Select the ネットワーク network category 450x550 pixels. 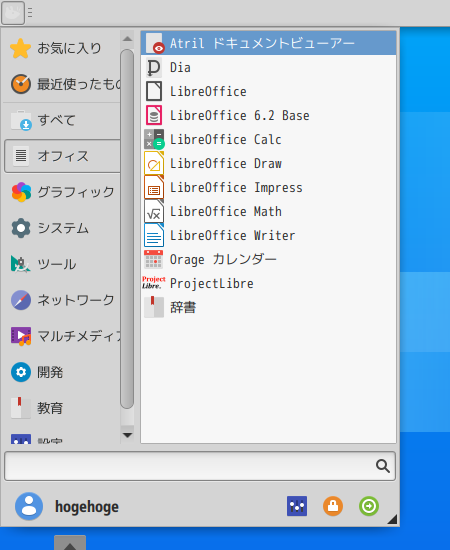pos(62,300)
